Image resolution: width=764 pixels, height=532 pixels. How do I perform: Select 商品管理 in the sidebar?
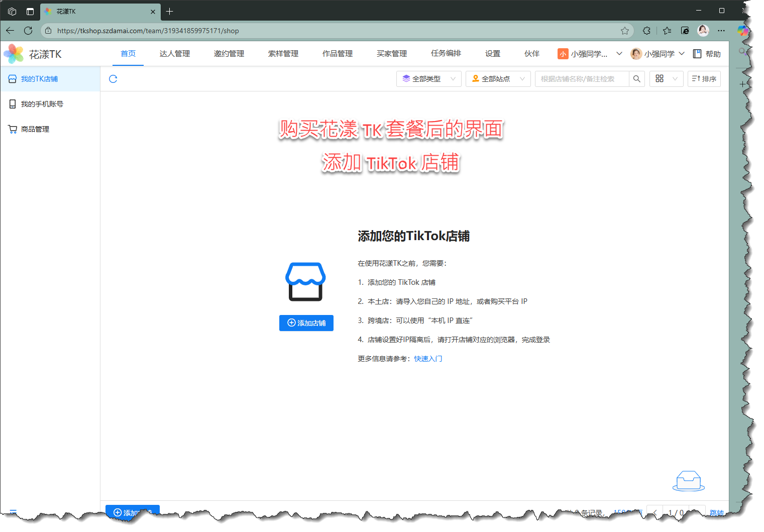(50, 129)
